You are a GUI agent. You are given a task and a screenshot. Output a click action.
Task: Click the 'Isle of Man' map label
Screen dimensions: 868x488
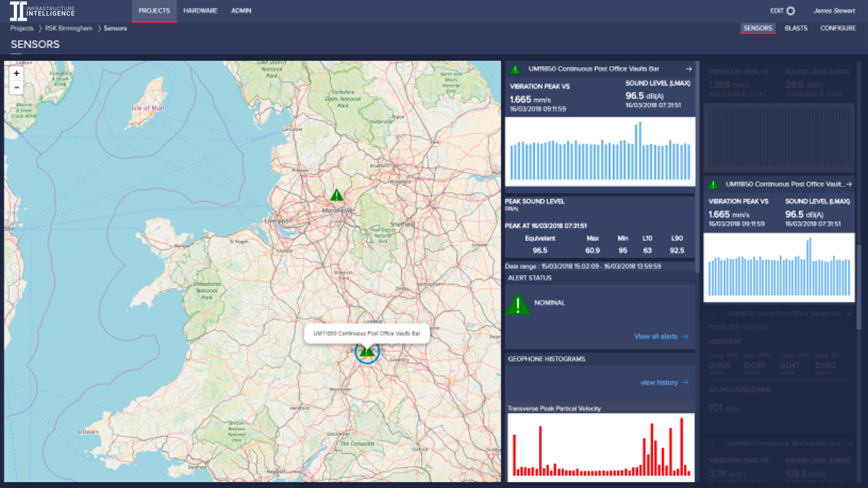click(148, 108)
